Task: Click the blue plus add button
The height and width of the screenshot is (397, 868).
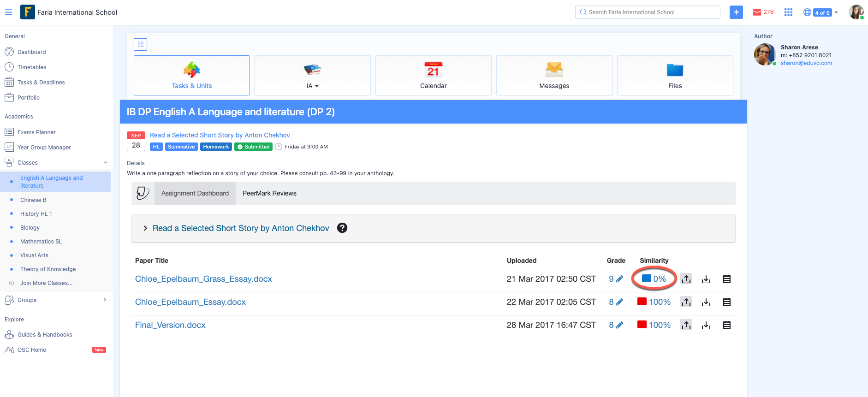Action: [x=736, y=12]
